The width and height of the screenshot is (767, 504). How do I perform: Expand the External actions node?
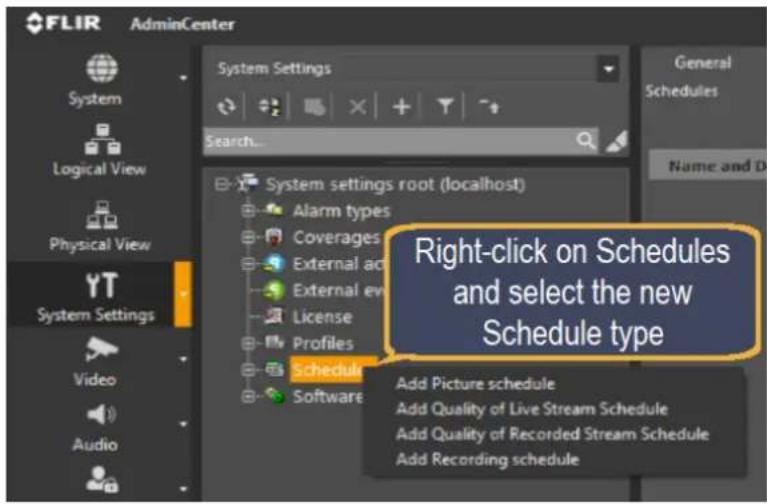click(248, 264)
